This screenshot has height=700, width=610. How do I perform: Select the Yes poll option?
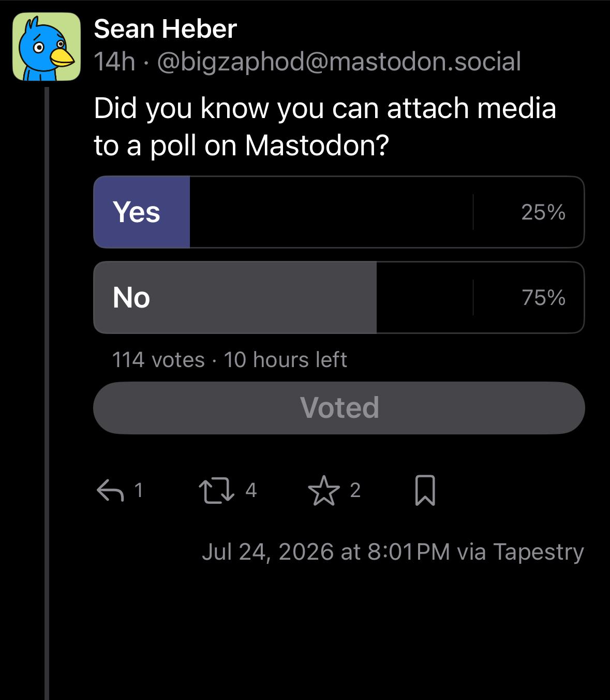[339, 212]
